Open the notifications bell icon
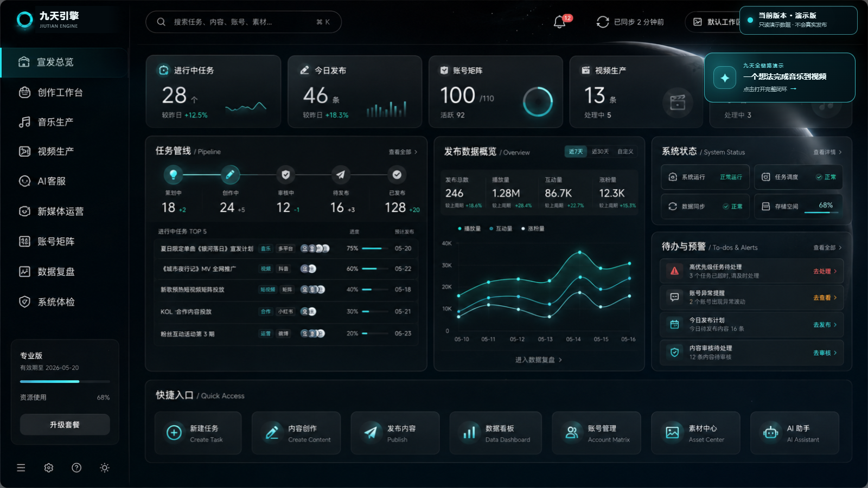The image size is (868, 488). click(559, 22)
